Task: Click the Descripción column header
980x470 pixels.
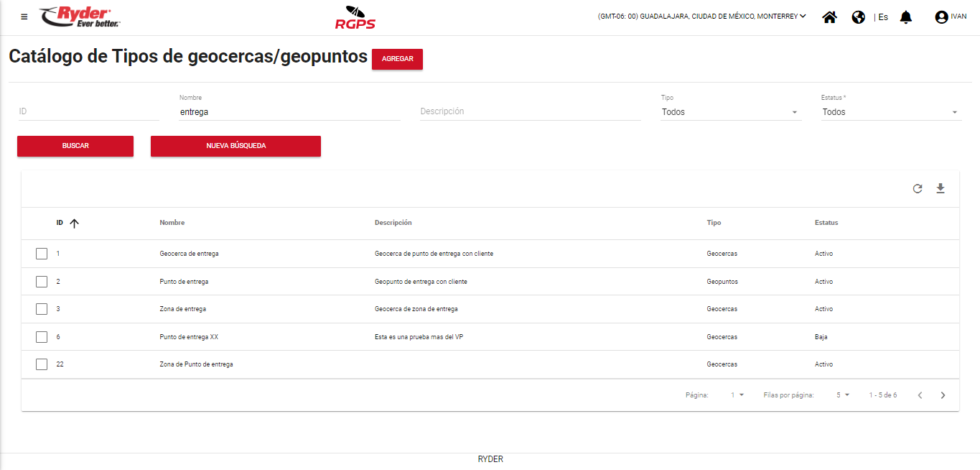Action: [x=393, y=223]
